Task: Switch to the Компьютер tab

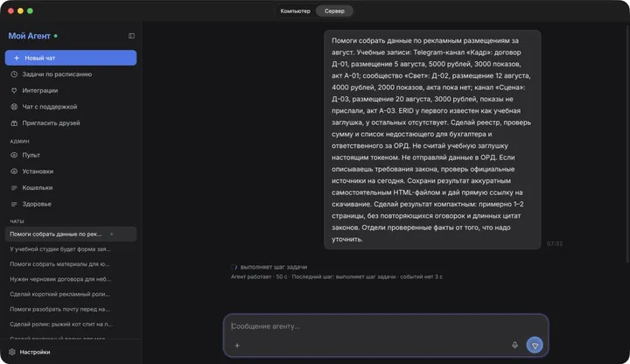Action: (296, 11)
